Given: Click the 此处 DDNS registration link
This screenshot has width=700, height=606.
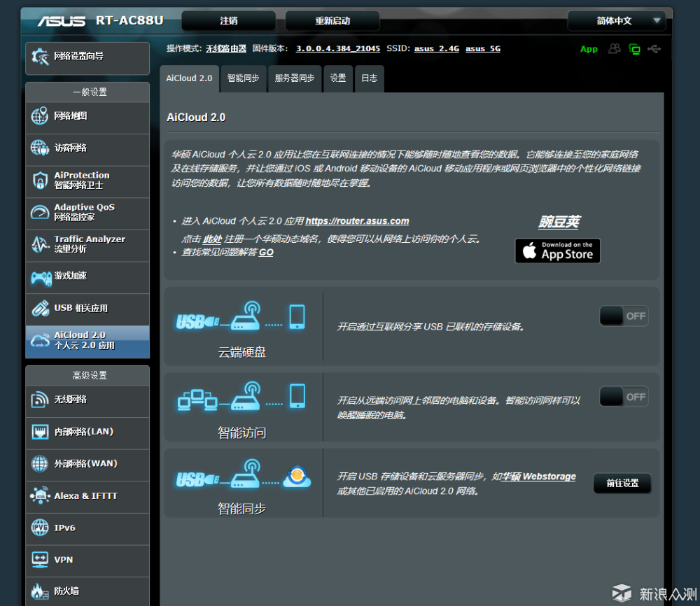Looking at the screenshot, I should coord(213,239).
